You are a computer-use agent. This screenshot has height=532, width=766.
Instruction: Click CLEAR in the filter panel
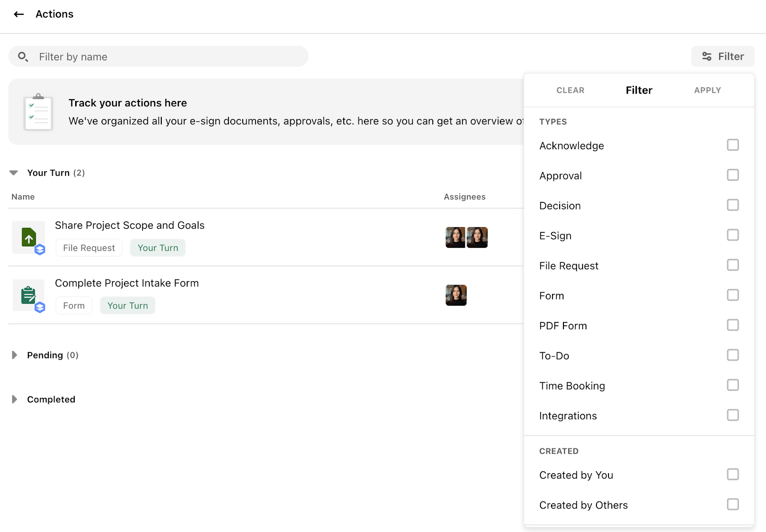(570, 90)
